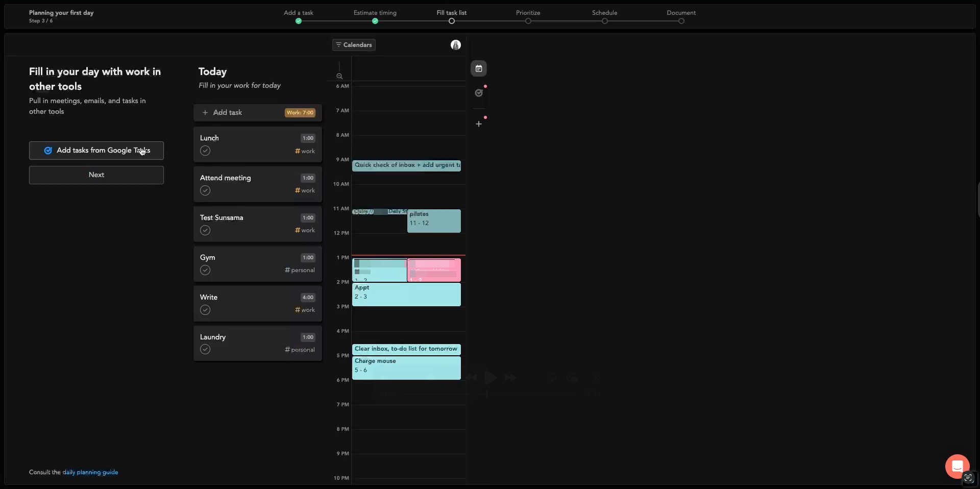The width and height of the screenshot is (980, 489).
Task: Go to the Document step
Action: tap(681, 17)
